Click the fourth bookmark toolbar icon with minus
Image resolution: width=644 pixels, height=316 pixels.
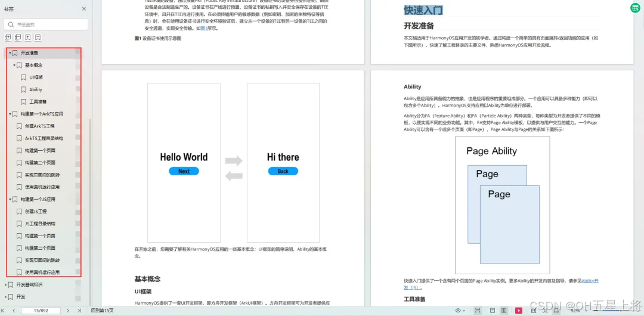click(x=38, y=38)
